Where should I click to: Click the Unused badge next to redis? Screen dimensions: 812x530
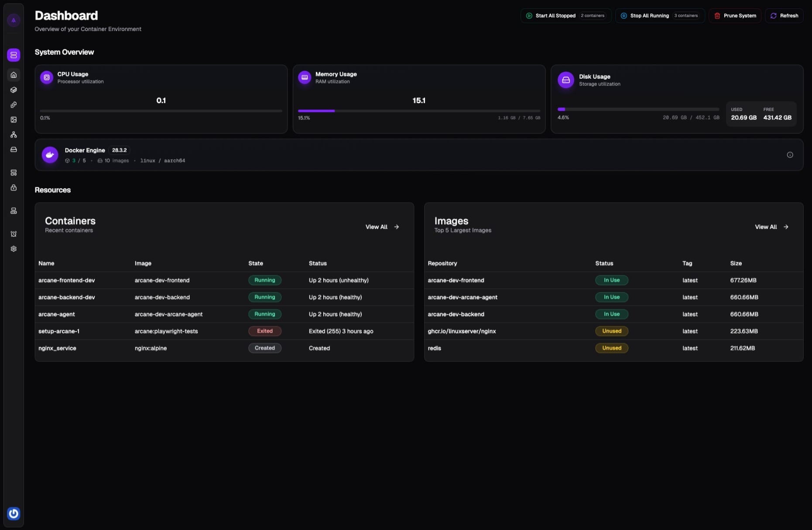(x=612, y=348)
